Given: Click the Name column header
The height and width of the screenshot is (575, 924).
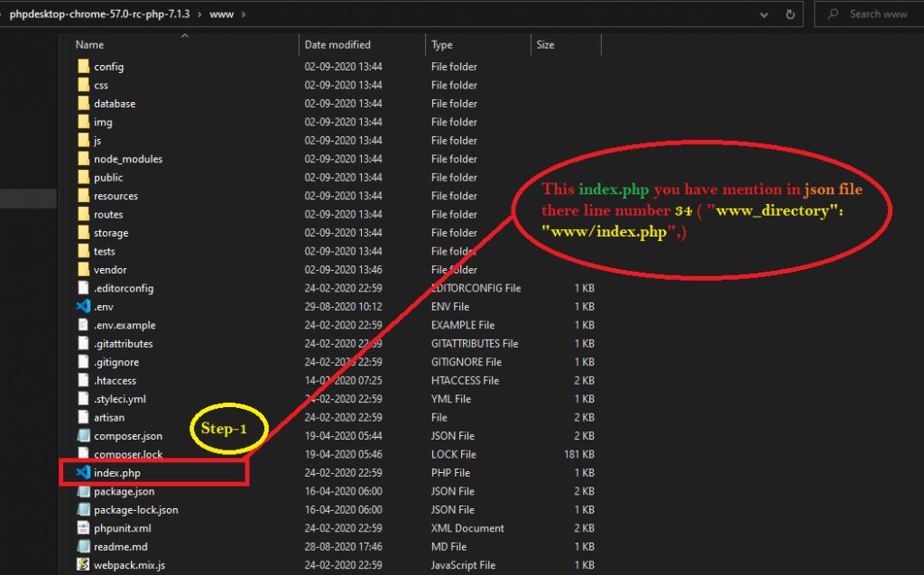Looking at the screenshot, I should point(90,44).
